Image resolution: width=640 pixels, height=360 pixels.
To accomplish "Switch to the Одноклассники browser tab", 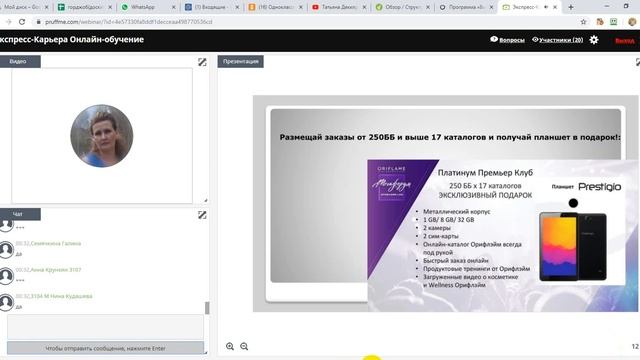I will point(276,7).
